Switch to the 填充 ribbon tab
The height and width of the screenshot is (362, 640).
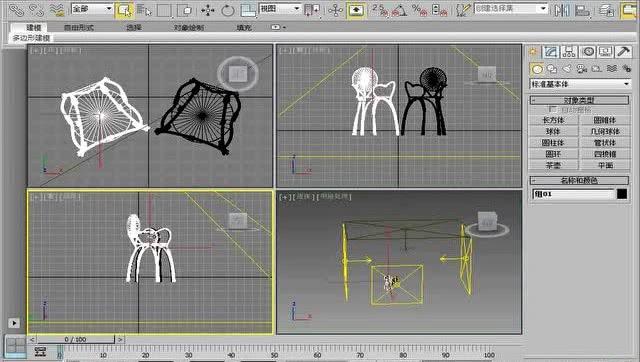click(x=244, y=28)
